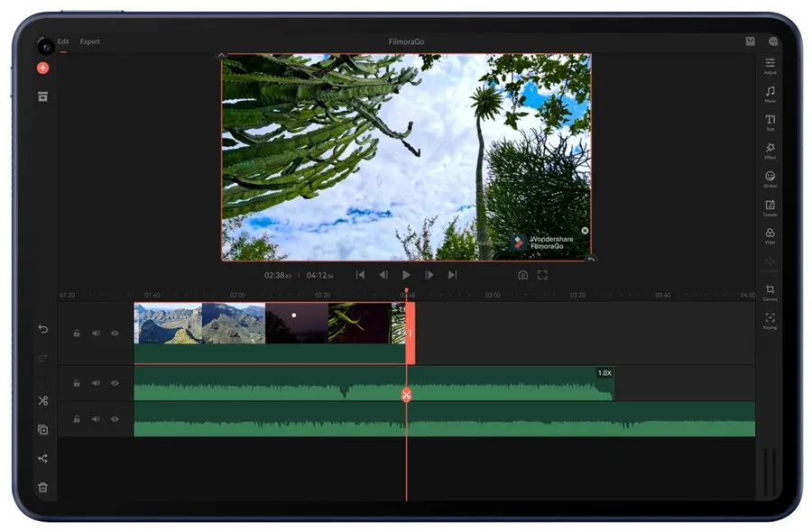Click the 03:00 mark on the ruler
This screenshot has height=531, width=812.
[x=493, y=295]
